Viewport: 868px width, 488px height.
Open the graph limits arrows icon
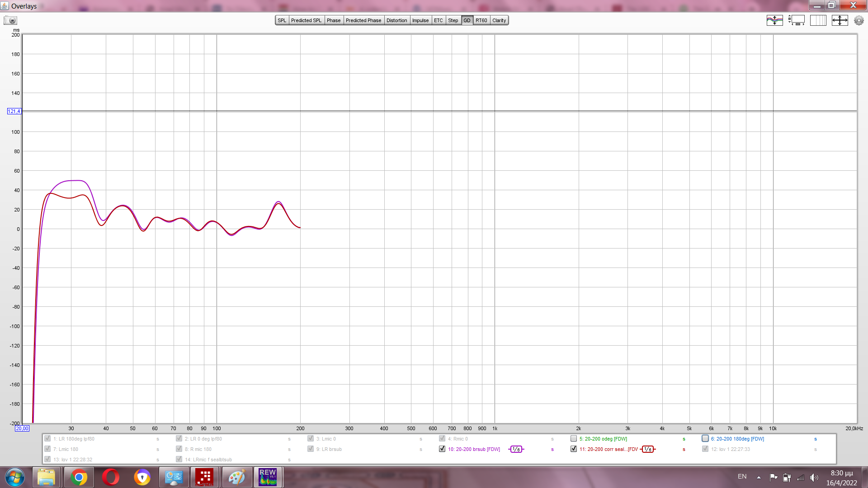840,20
